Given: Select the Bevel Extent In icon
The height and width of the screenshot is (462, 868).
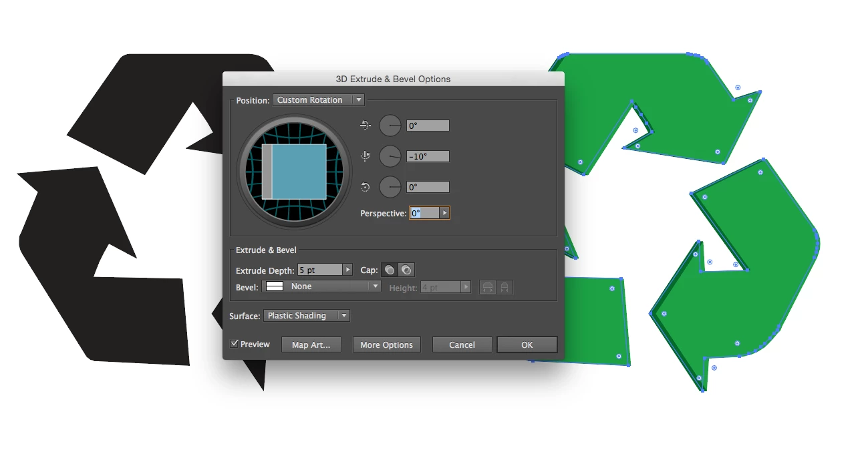Looking at the screenshot, I should point(504,287).
